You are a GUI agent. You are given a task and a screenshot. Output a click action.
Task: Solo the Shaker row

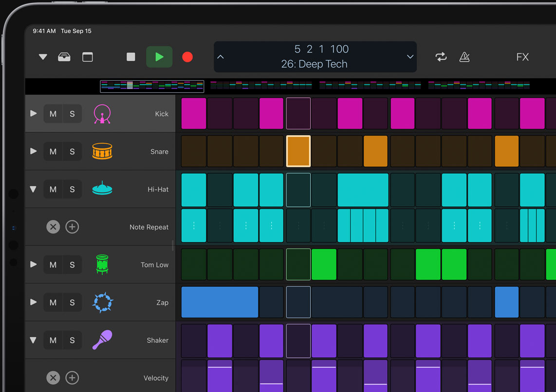tap(73, 340)
